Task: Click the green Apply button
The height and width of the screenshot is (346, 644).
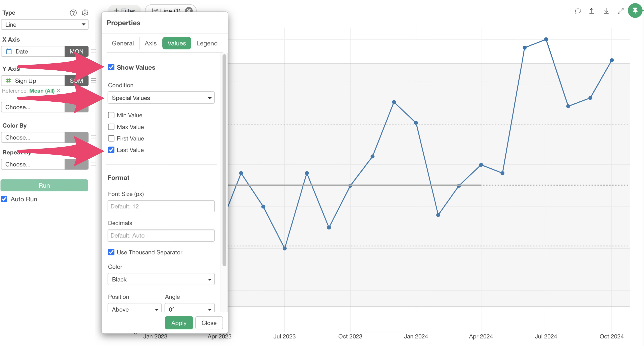Action: (179, 323)
